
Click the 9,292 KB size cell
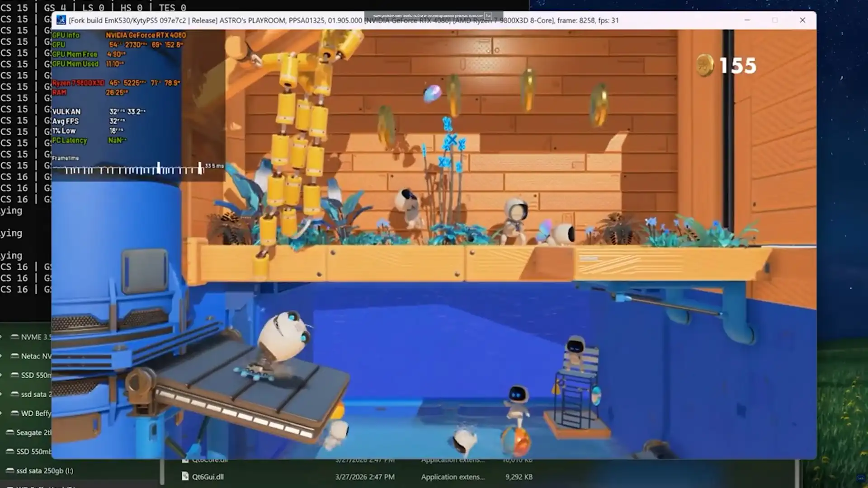[519, 477]
